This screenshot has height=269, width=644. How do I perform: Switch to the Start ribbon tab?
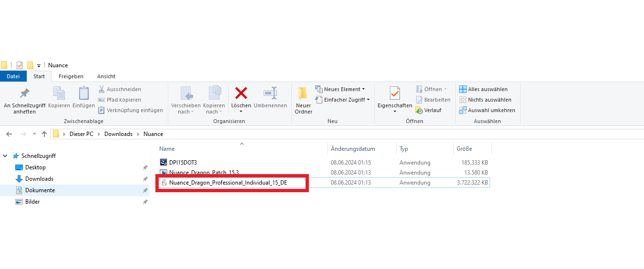coord(39,76)
